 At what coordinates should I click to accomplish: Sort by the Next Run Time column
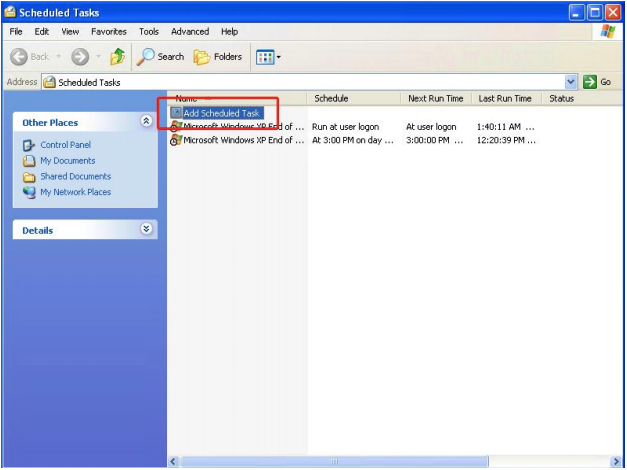point(435,98)
